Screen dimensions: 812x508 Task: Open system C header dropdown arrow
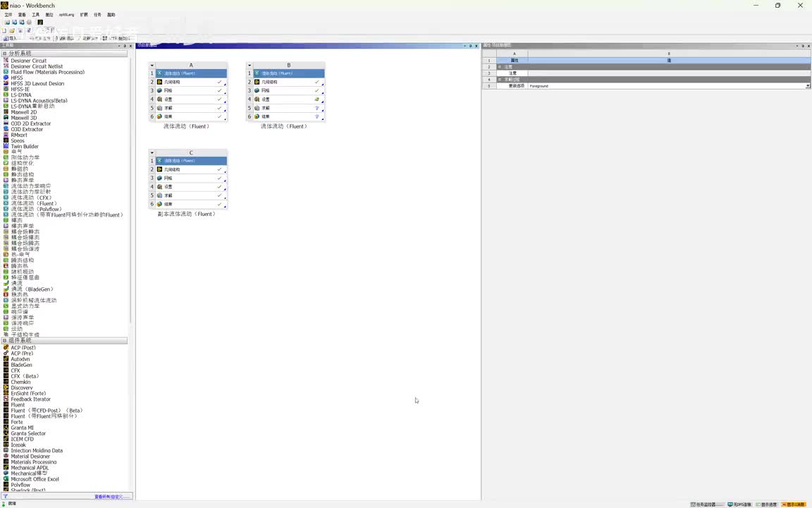click(152, 153)
